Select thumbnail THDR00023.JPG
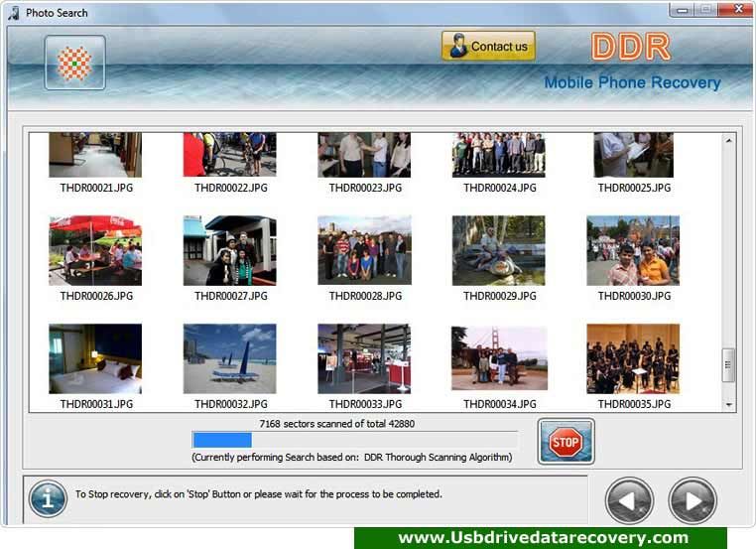 pos(364,155)
